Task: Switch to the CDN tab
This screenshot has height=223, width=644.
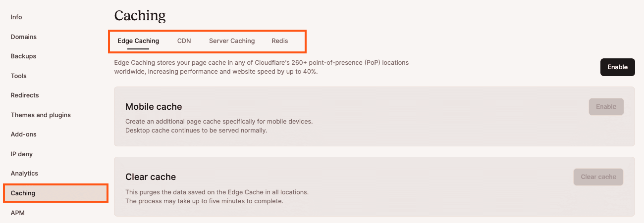Action: point(184,41)
